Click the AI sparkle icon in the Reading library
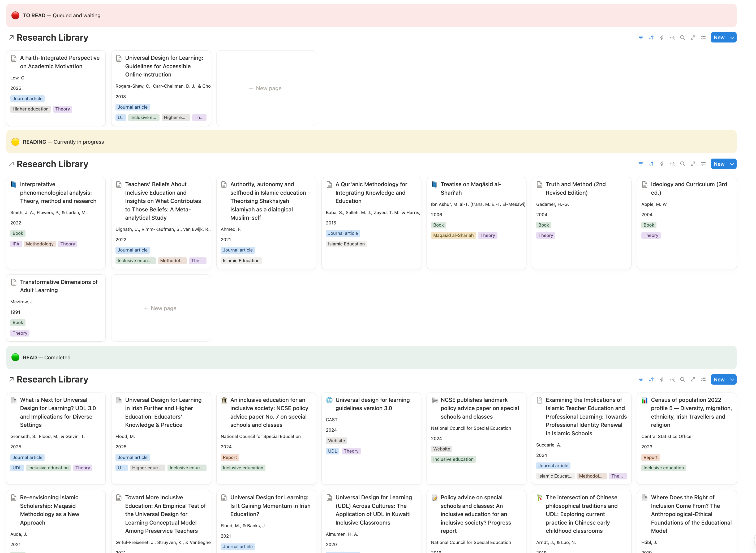 coord(672,164)
